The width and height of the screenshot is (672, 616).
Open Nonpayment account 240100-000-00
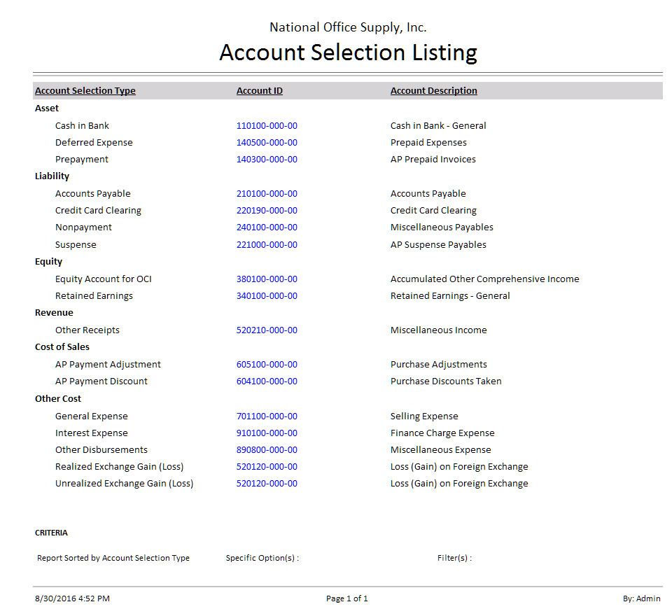(267, 227)
